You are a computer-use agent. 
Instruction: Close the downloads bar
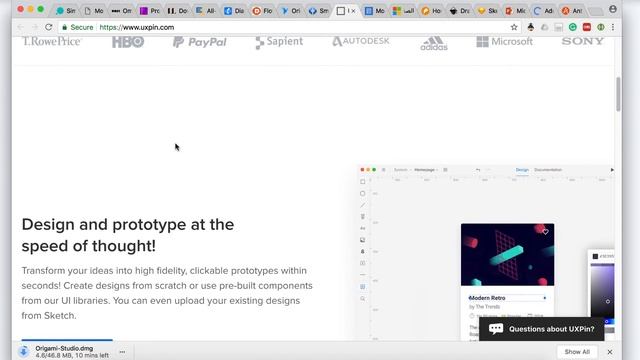(609, 351)
